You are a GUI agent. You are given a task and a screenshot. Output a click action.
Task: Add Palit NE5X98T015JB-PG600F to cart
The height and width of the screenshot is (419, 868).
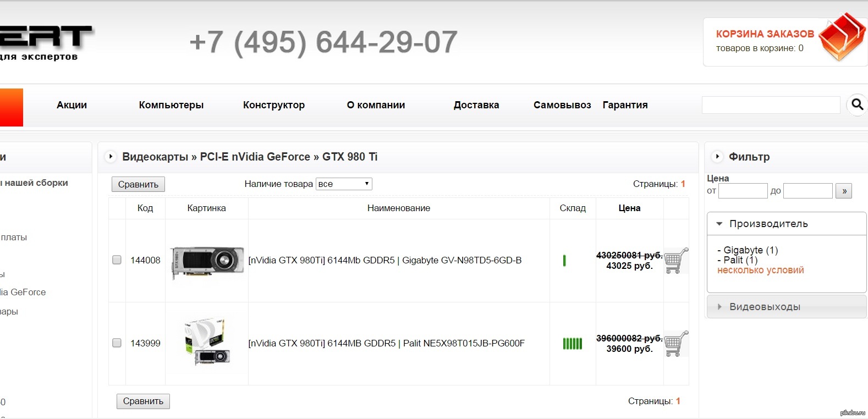tap(676, 344)
